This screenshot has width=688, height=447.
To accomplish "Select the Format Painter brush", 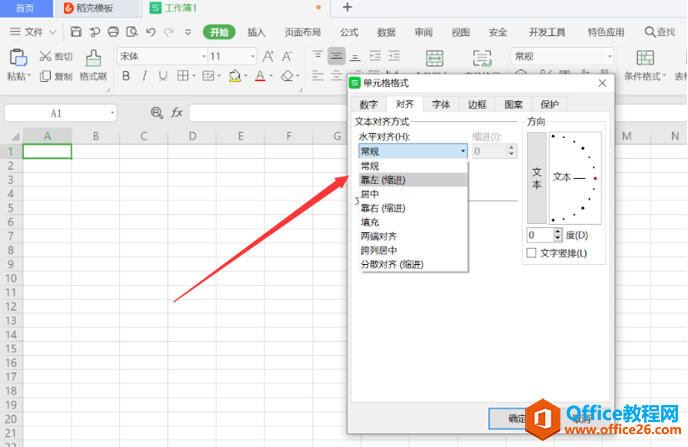I will [x=93, y=58].
